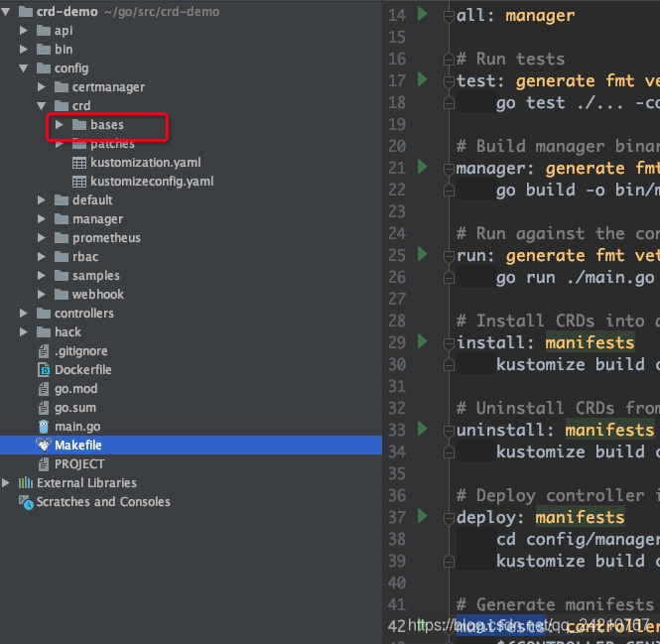Expand the hack folder arrow
660x644 pixels.
24,332
